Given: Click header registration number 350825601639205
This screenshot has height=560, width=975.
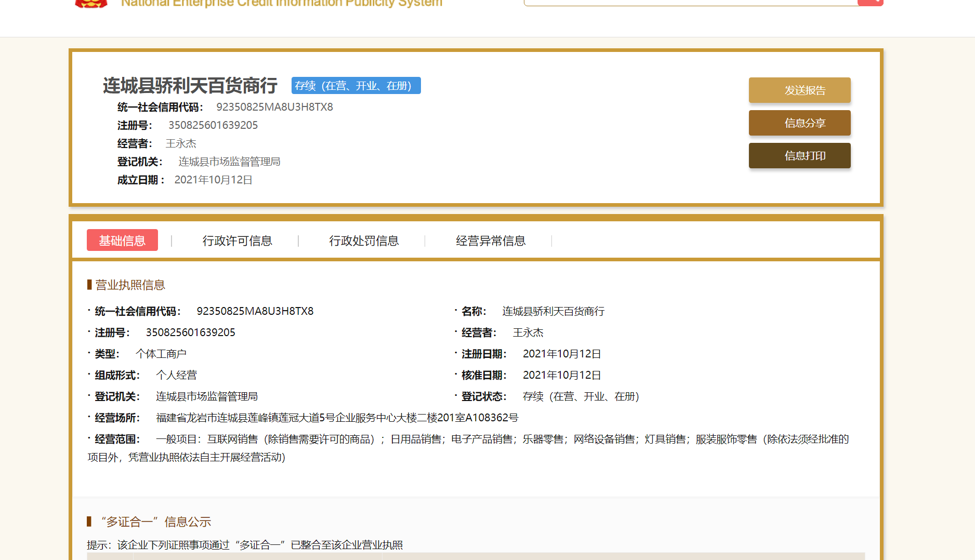Looking at the screenshot, I should 213,125.
